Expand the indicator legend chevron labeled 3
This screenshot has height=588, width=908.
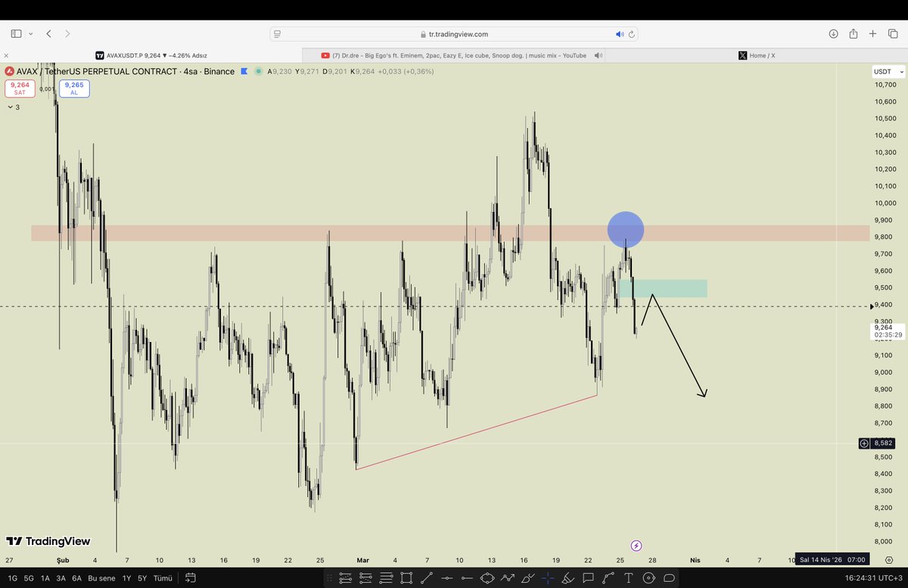pos(14,107)
